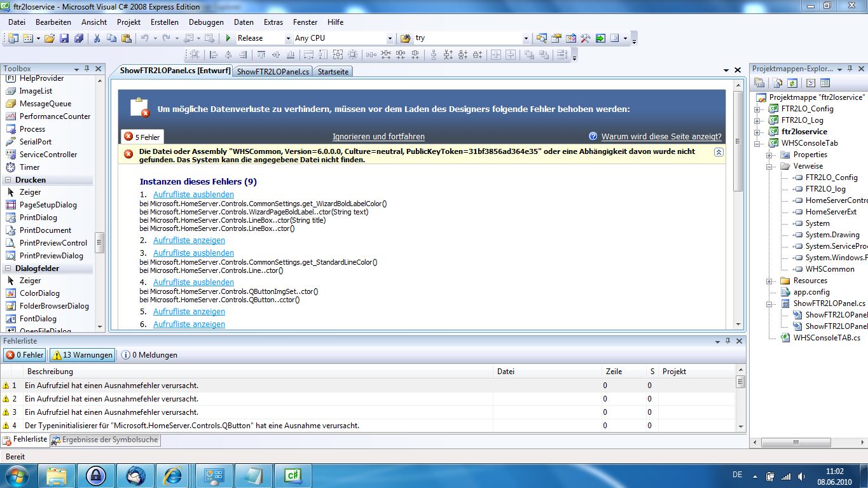This screenshot has width=868, height=488.
Task: Open the Toolbox via wrench-and-hammer icon
Action: click(x=586, y=38)
